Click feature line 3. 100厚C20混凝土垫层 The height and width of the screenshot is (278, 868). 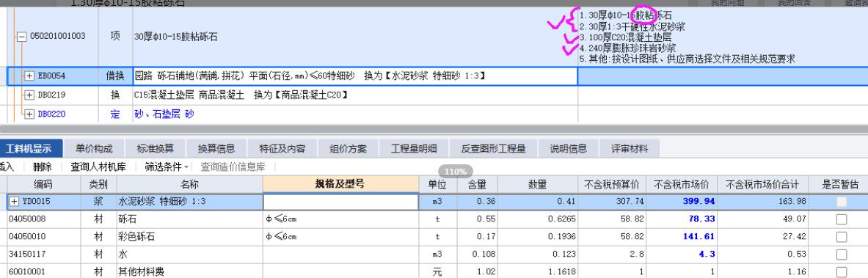626,37
